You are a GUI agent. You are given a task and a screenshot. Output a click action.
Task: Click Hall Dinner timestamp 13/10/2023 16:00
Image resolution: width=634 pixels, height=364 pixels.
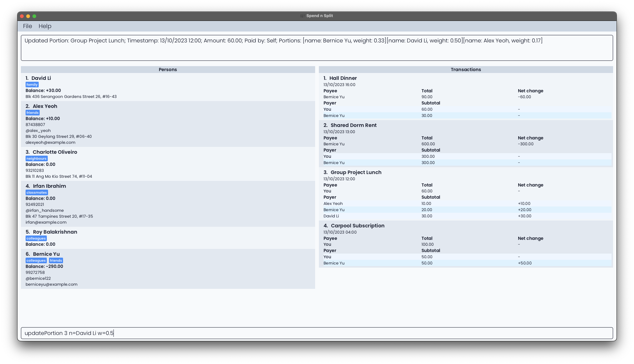339,85
